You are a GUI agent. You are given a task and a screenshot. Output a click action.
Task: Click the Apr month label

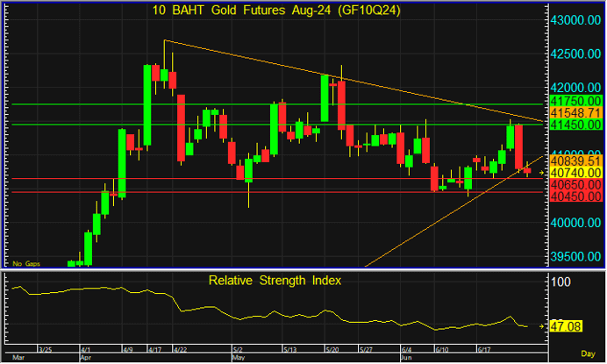coord(86,357)
